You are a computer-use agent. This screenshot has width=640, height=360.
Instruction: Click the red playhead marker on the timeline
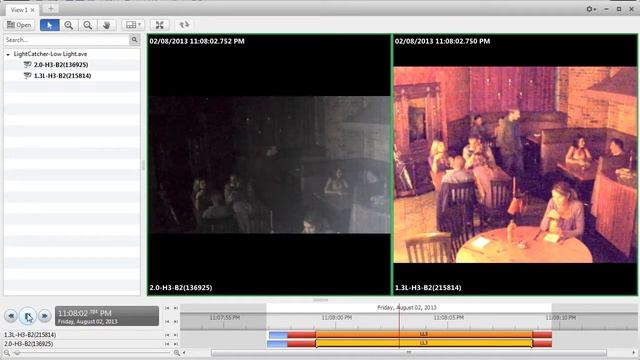[399, 325]
